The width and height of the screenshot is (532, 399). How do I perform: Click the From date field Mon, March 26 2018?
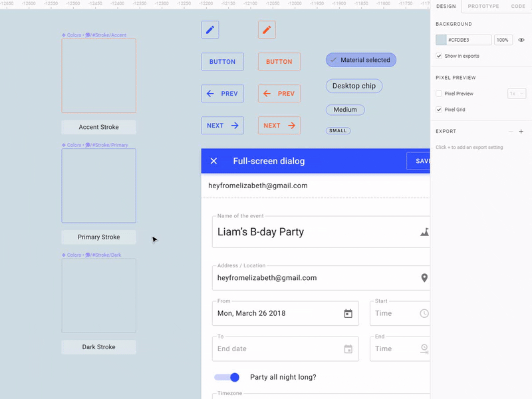pyautogui.click(x=285, y=313)
